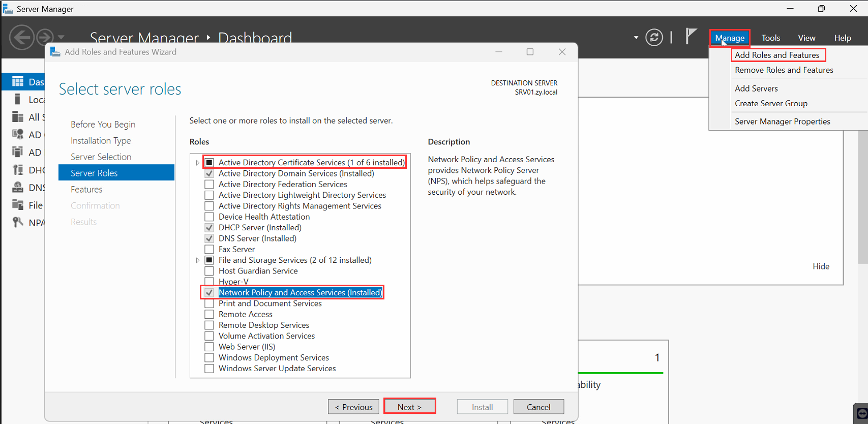Viewport: 868px width, 424px height.
Task: Go back with the Server Manager back arrow
Action: coord(22,37)
